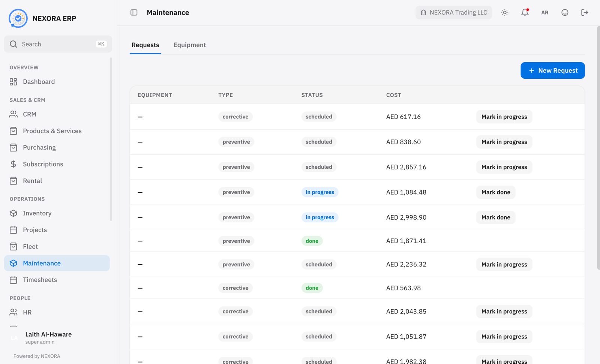Mark AED 838.60 request in progress
The image size is (600, 364).
click(x=504, y=142)
